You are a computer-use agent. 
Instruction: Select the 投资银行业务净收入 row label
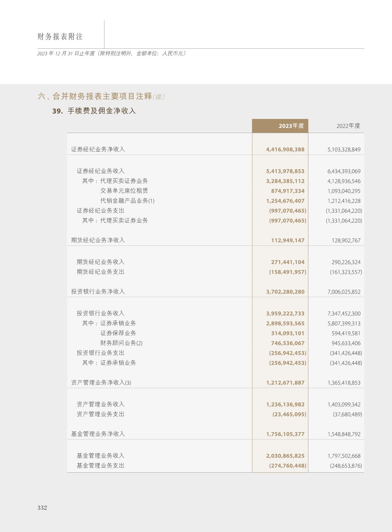(x=98, y=292)
